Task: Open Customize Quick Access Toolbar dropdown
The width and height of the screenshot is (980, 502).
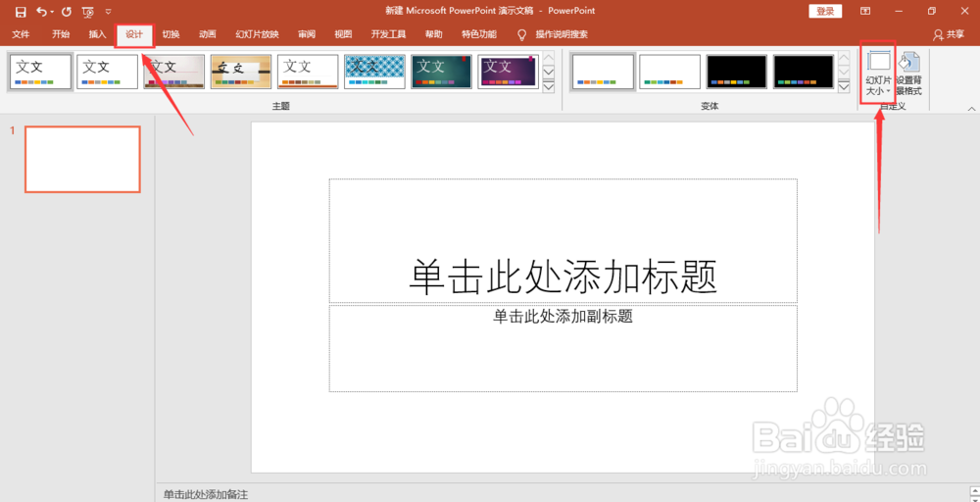Action: (x=109, y=11)
